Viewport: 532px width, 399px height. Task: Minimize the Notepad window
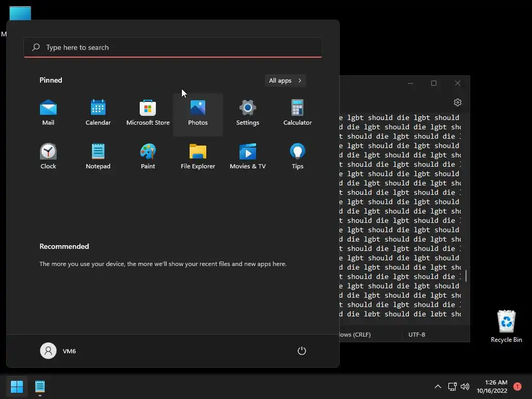click(x=410, y=83)
